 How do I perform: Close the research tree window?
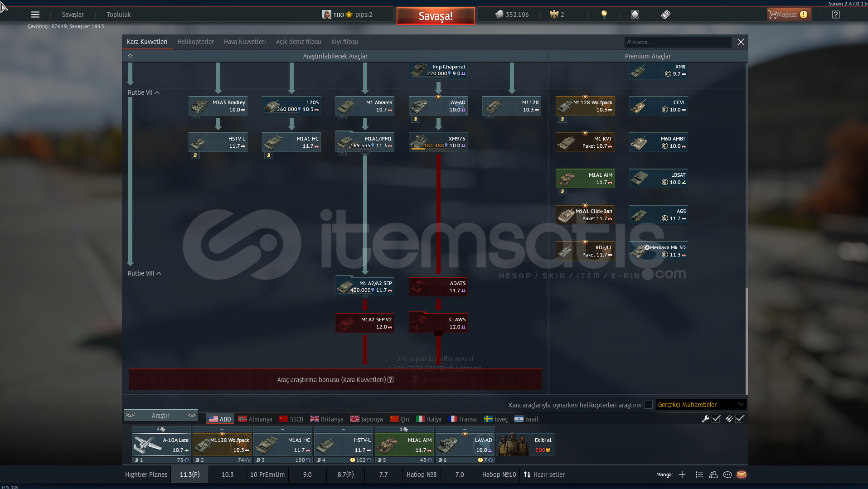pos(741,42)
